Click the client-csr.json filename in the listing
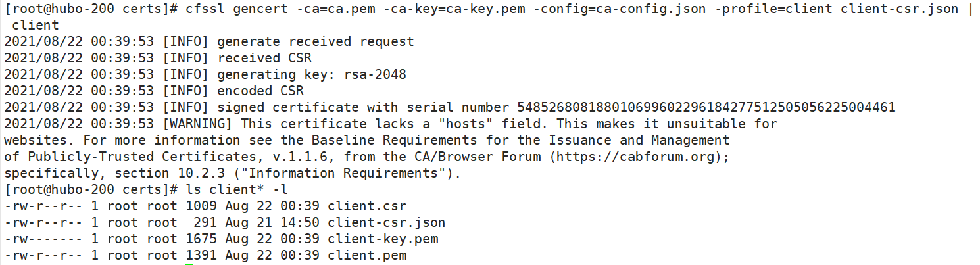 click(387, 222)
